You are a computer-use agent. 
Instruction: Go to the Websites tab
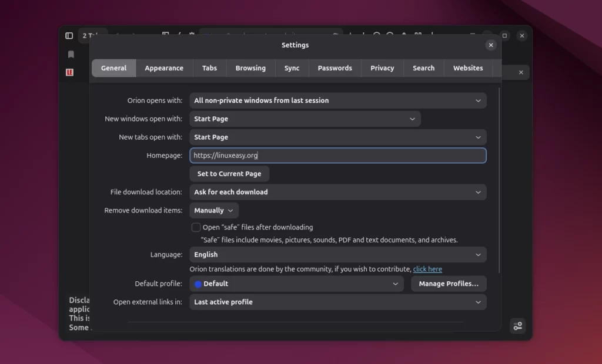[x=468, y=68]
